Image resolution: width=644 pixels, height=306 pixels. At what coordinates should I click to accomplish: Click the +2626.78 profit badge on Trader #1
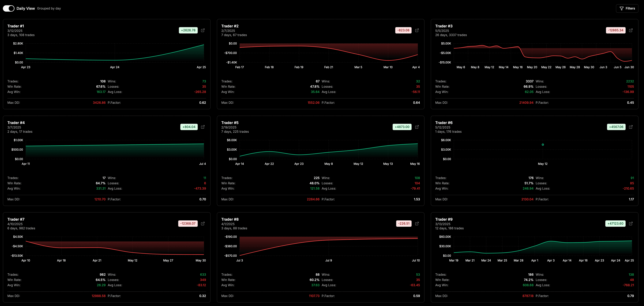click(188, 30)
